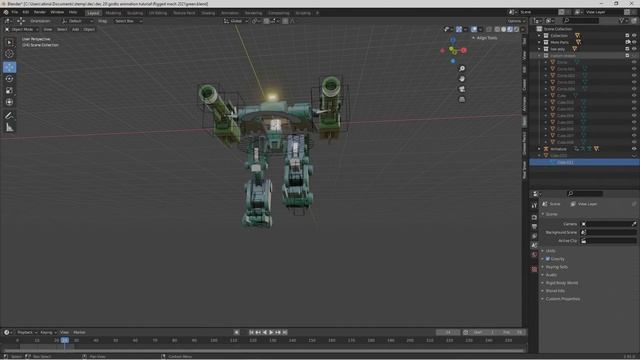Open the Texture properties tab icon
Image resolution: width=640 pixels, height=360 pixels.
click(534, 269)
